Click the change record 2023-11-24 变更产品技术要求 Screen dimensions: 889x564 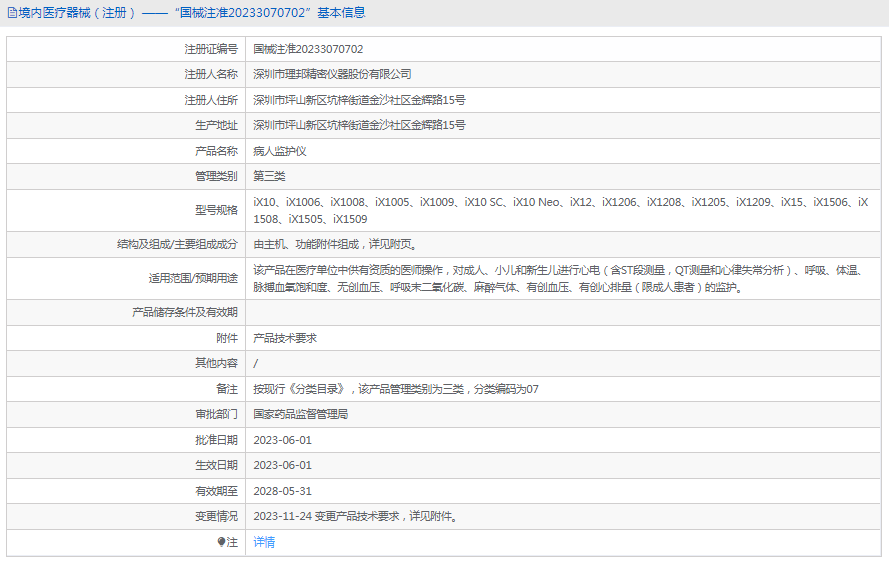pyautogui.click(x=355, y=516)
